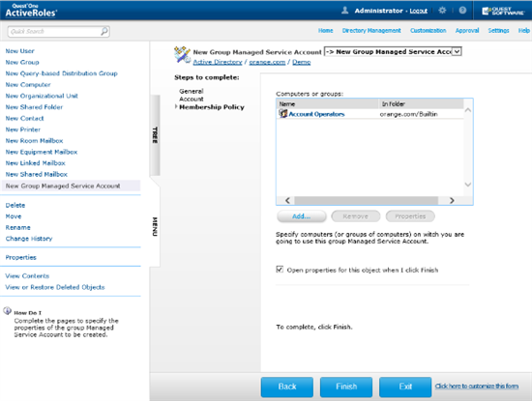This screenshot has height=401, width=532.
Task: Click New Room Mailbox
Action: 34,140
